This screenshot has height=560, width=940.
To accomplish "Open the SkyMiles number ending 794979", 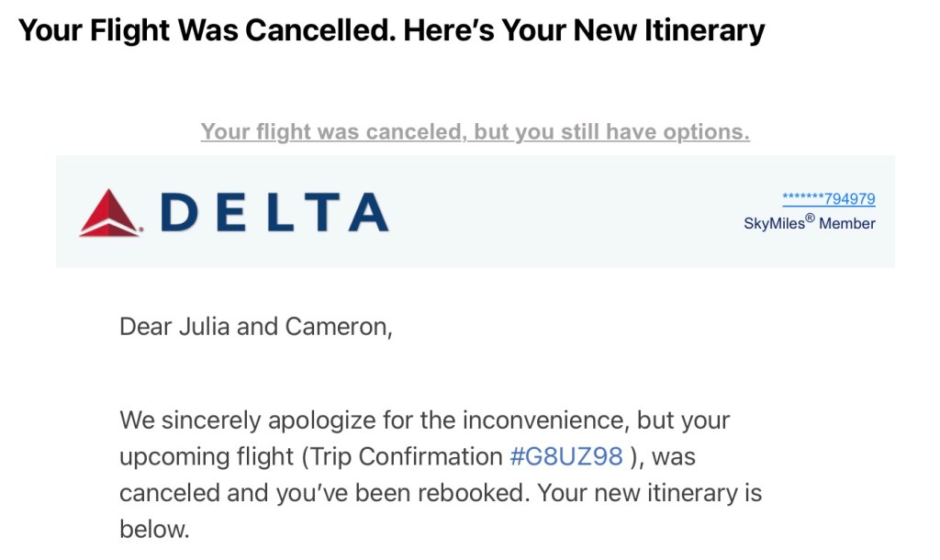I will (x=828, y=198).
